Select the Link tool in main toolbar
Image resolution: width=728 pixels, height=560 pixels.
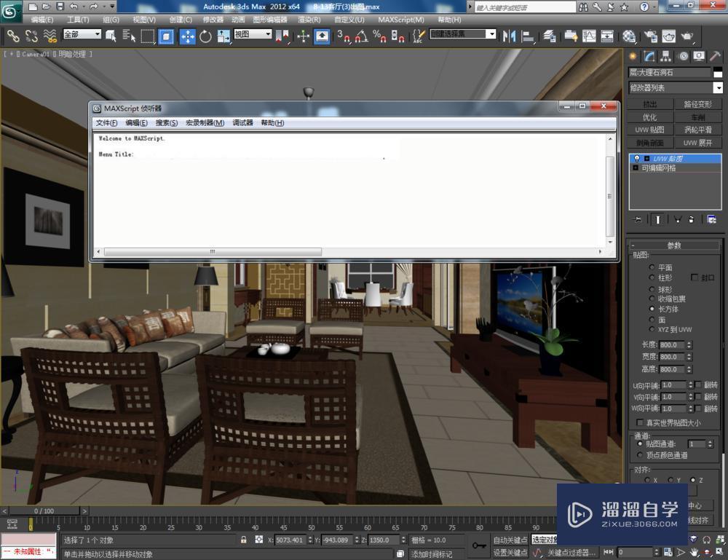coord(12,36)
